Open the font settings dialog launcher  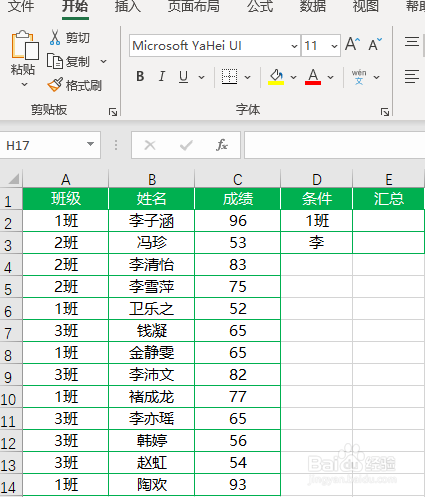pos(385,112)
